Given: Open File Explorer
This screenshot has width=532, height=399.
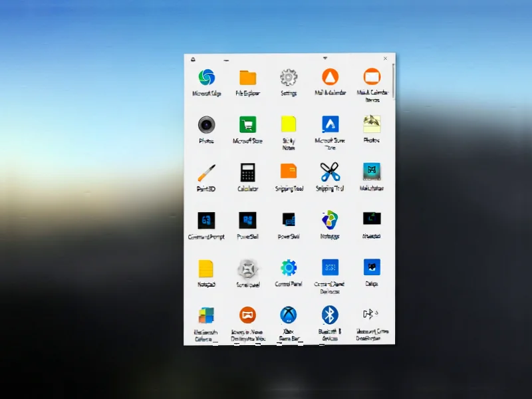Looking at the screenshot, I should click(247, 77).
